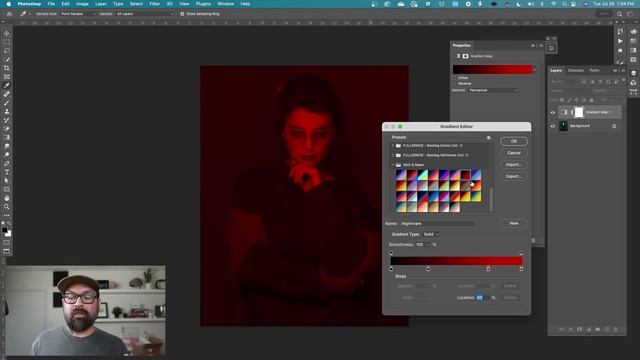
Task: Open Properties gradient picker arrow
Action: (535, 70)
